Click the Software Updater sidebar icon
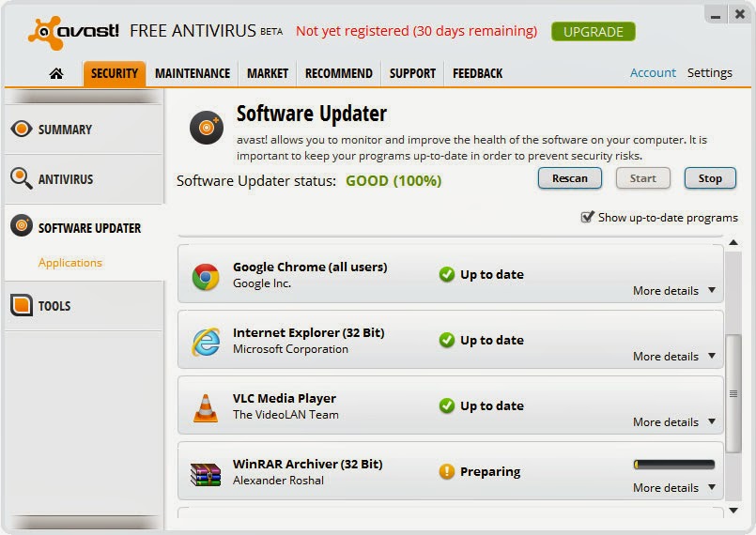 pos(22,225)
